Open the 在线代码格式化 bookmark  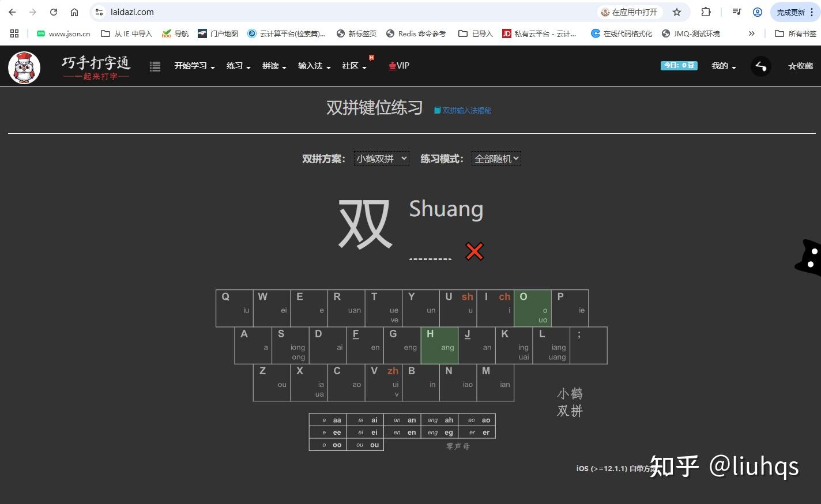622,33
